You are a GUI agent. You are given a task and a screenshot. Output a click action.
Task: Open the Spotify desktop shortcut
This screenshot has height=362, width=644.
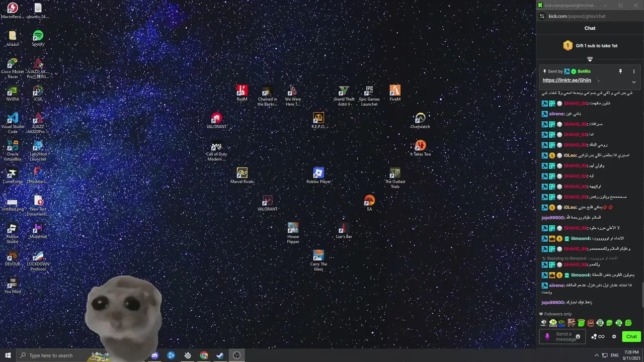tap(38, 38)
